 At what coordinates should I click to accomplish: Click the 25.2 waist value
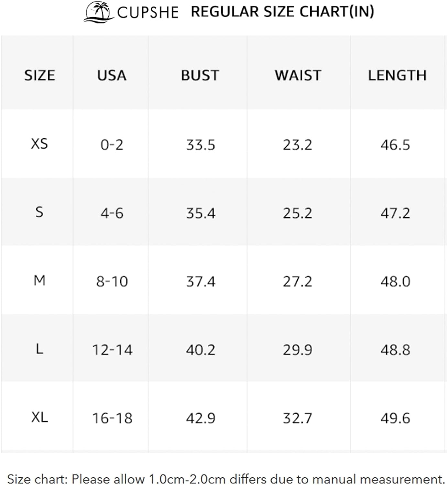pyautogui.click(x=298, y=213)
